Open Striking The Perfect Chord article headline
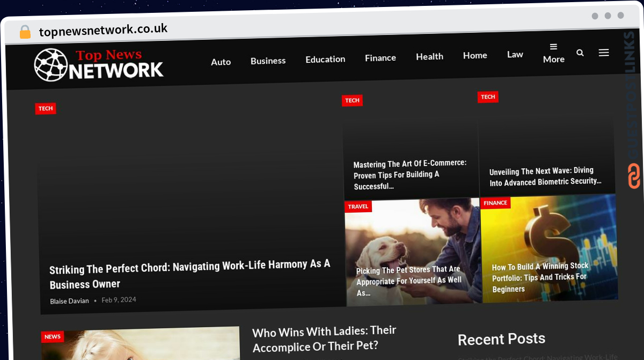The width and height of the screenshot is (644, 360). pyautogui.click(x=190, y=274)
